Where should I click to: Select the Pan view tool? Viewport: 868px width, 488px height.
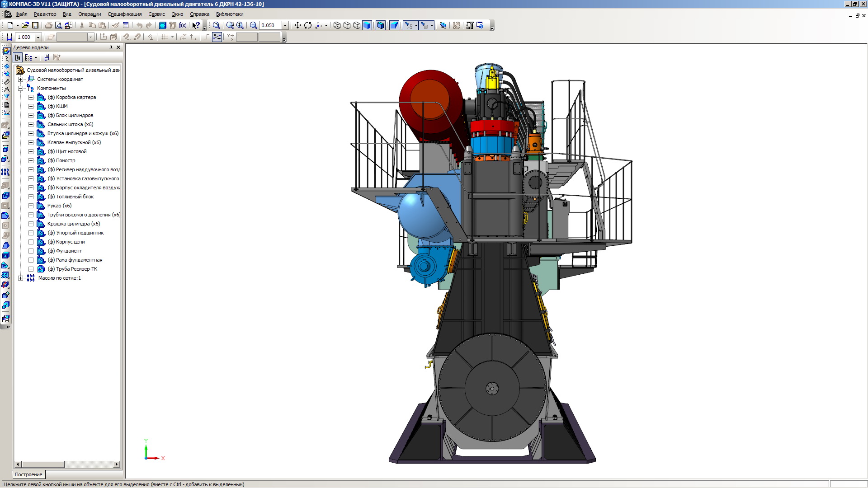pos(297,25)
